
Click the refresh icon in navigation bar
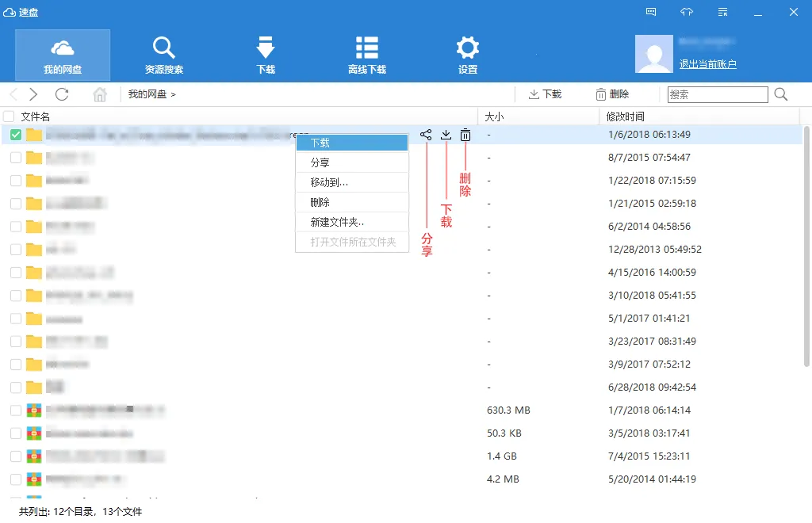[x=62, y=94]
